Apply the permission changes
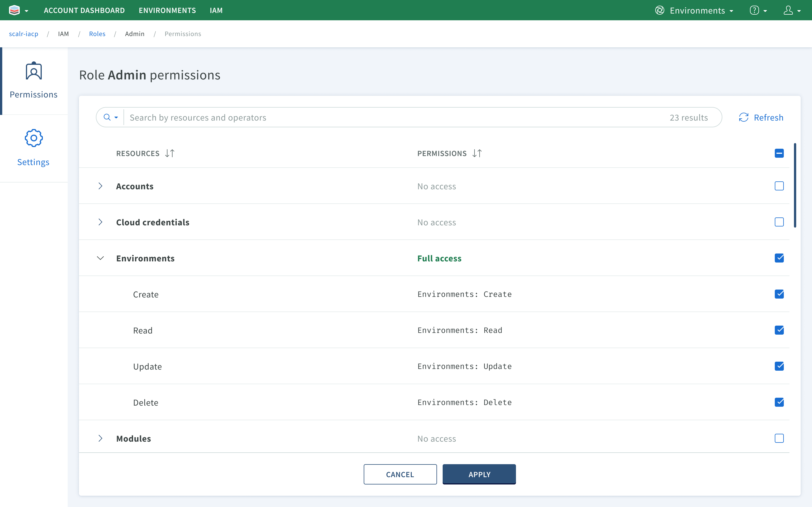 [x=479, y=474]
